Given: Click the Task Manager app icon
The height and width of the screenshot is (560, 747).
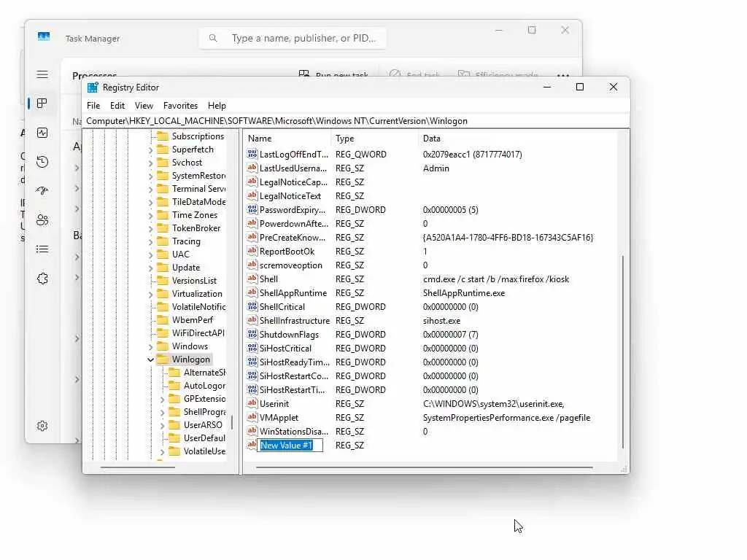Looking at the screenshot, I should click(44, 37).
